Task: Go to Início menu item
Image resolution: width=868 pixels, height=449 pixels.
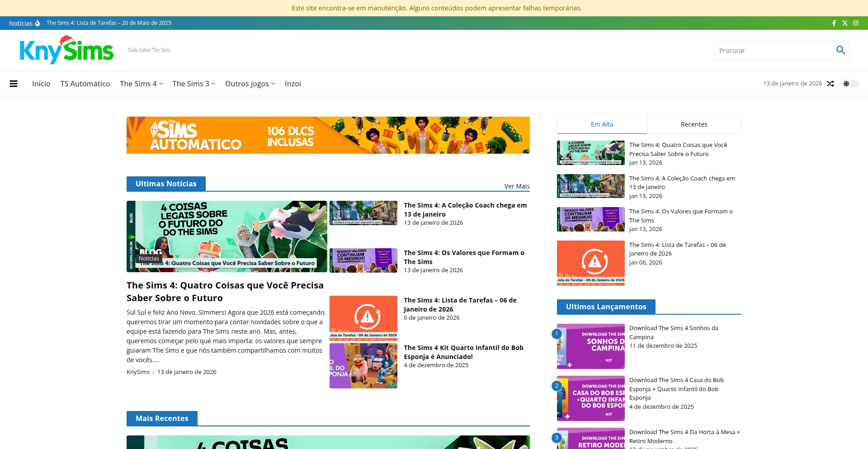Action: (41, 84)
